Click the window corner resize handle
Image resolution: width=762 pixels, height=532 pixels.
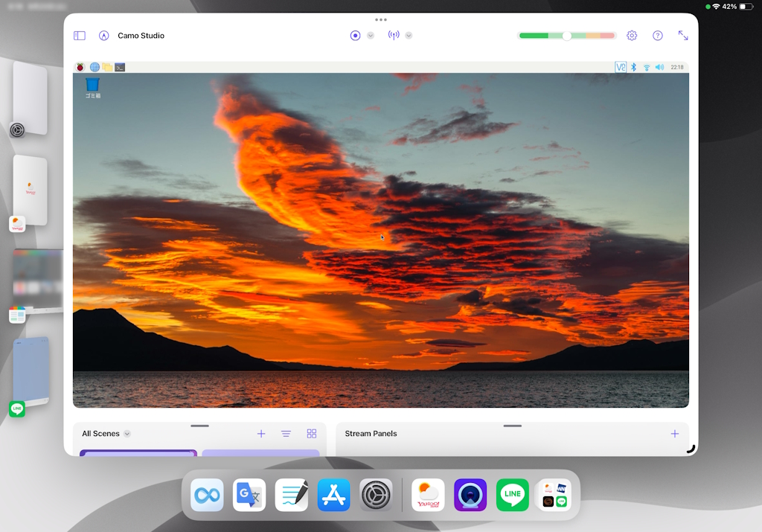click(x=691, y=449)
